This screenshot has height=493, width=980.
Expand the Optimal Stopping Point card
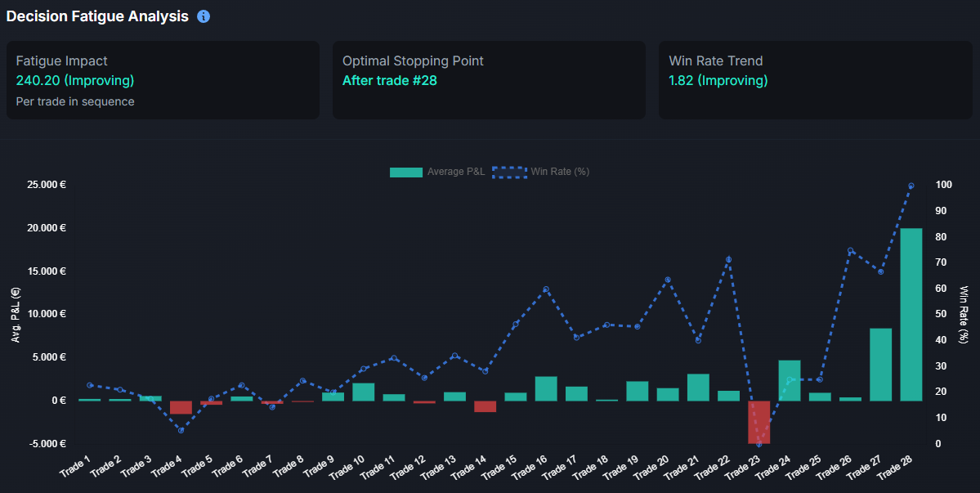point(488,79)
